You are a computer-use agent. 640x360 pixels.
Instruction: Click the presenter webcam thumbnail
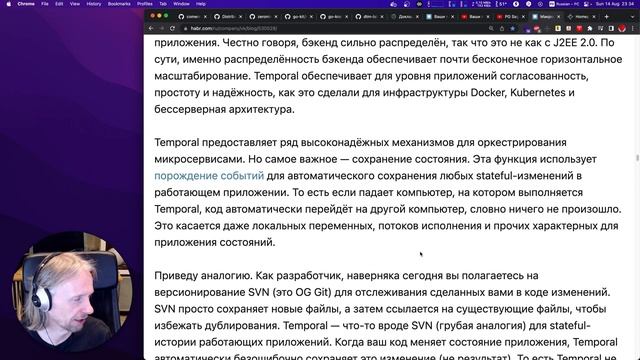tap(72, 292)
